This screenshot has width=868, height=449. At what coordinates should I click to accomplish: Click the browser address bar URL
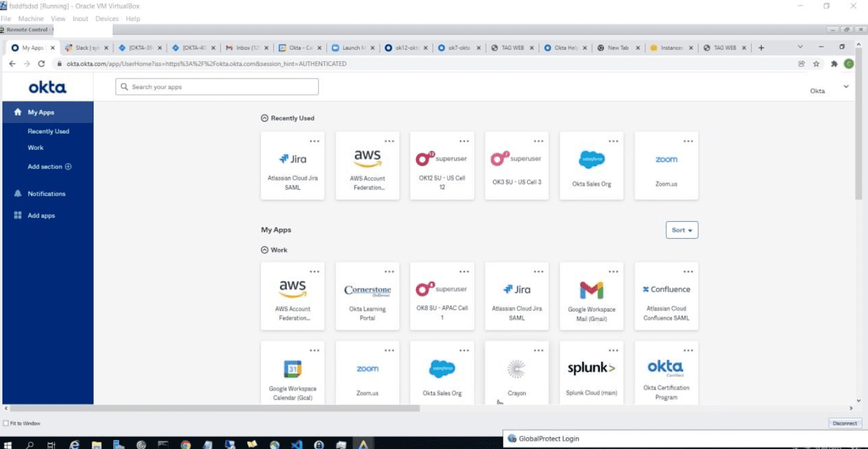[x=206, y=64]
